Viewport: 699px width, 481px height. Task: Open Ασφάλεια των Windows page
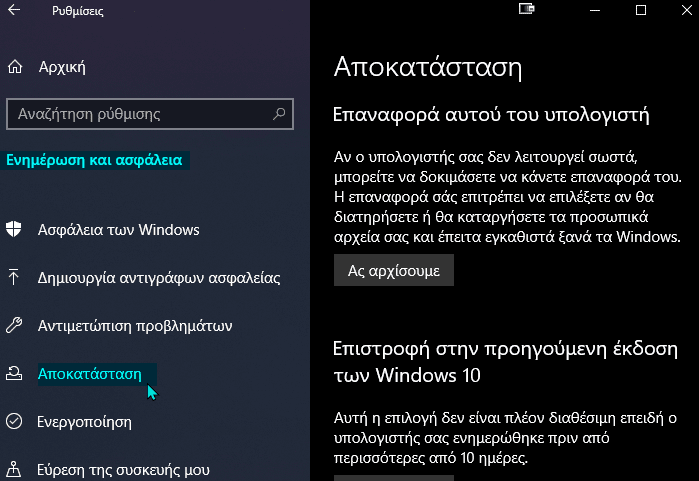click(119, 230)
